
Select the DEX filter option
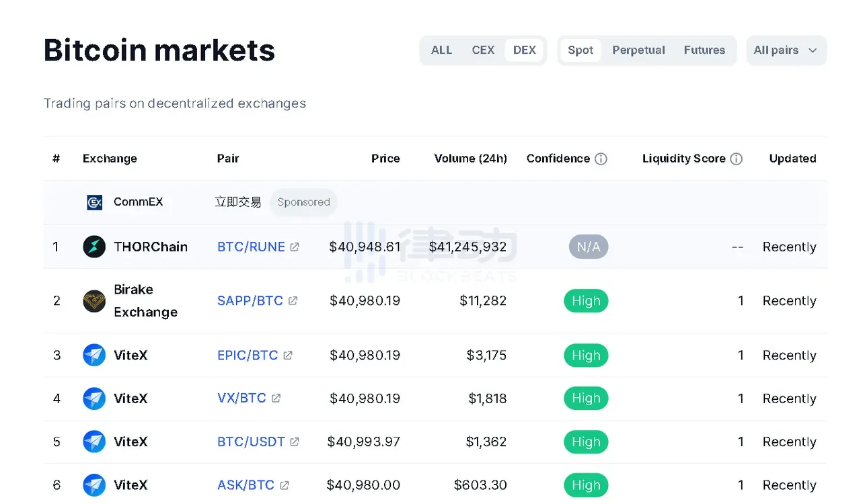pyautogui.click(x=525, y=50)
